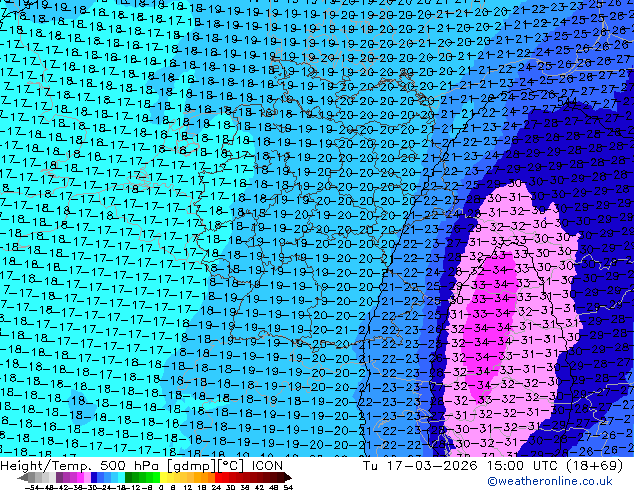Viewport: 634px width, 490px height.
Task: Click the 'ICON' model name in the title
Action: click(x=267, y=466)
